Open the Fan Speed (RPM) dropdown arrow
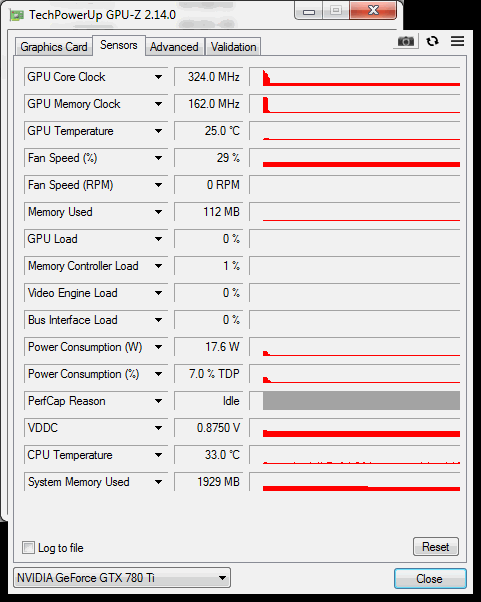Viewport: 481px width, 602px height. pos(159,185)
